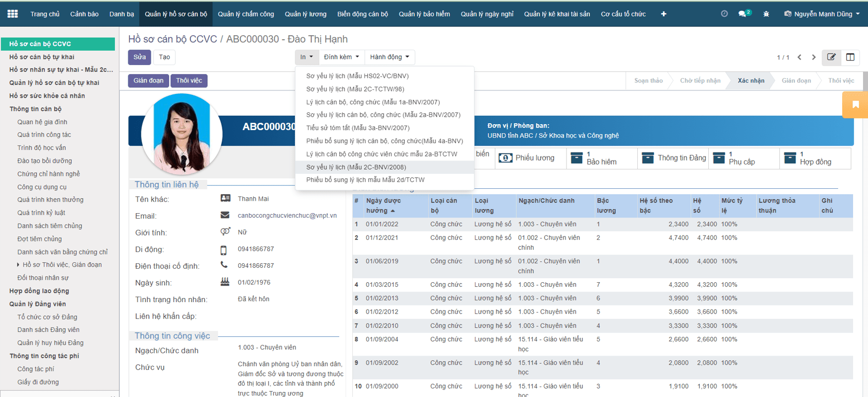Go to next record arrow
Screen dimensions: 868x397
pos(814,57)
